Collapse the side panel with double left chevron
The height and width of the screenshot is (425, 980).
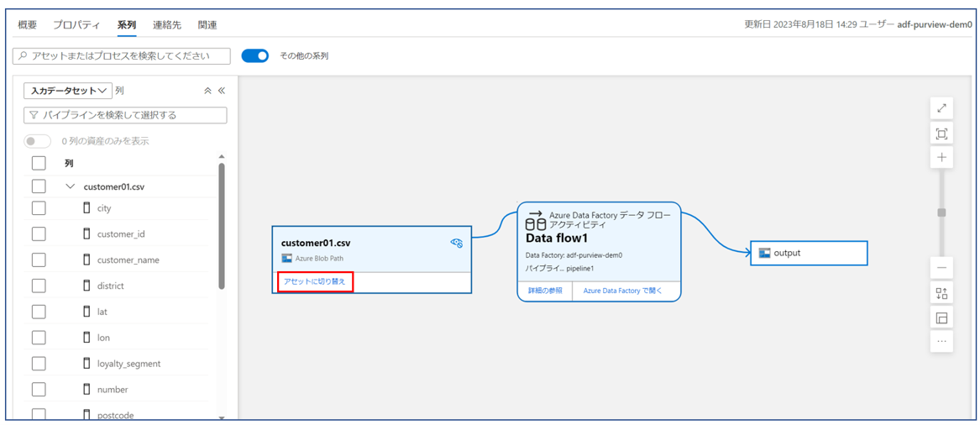pyautogui.click(x=222, y=91)
